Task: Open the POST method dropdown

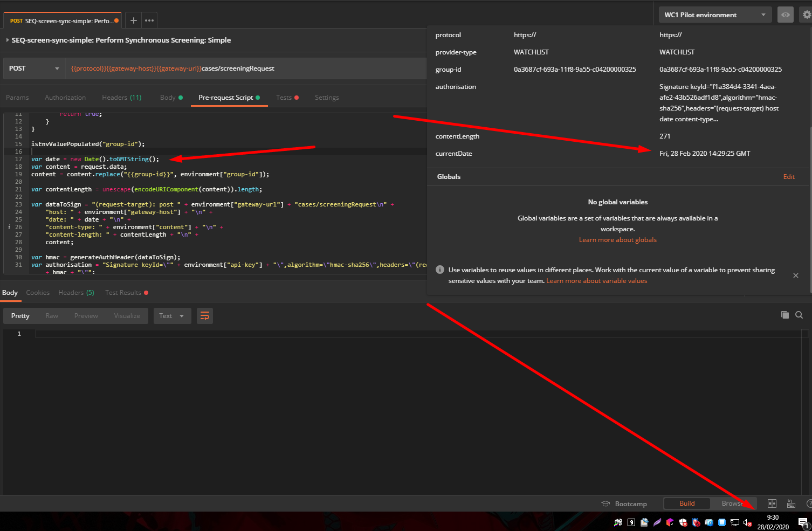Action: coord(34,68)
